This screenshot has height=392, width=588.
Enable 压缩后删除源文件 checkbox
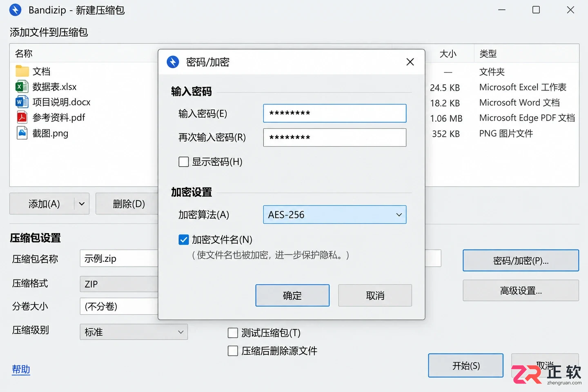233,351
